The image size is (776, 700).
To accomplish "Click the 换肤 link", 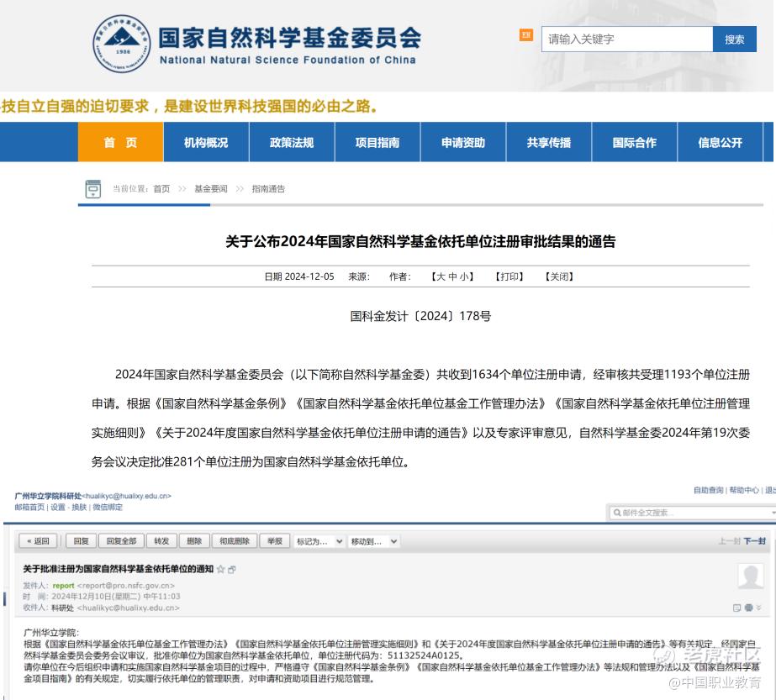I will [79, 507].
